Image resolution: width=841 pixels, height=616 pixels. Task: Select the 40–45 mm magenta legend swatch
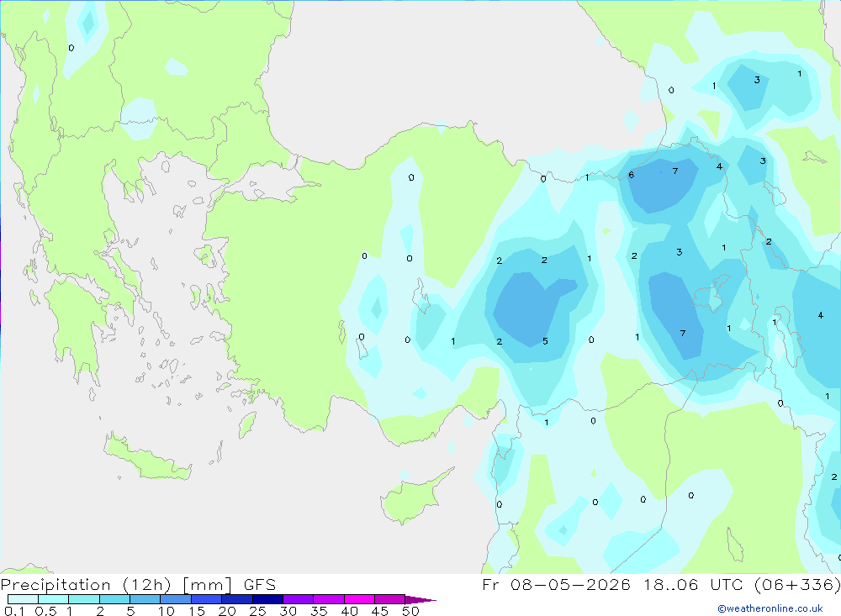click(359, 599)
